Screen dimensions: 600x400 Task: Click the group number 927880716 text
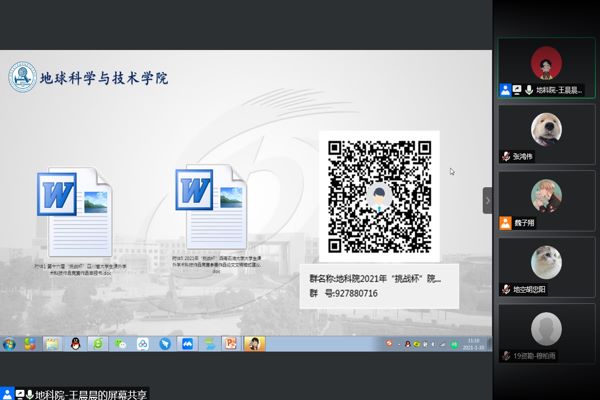(346, 296)
